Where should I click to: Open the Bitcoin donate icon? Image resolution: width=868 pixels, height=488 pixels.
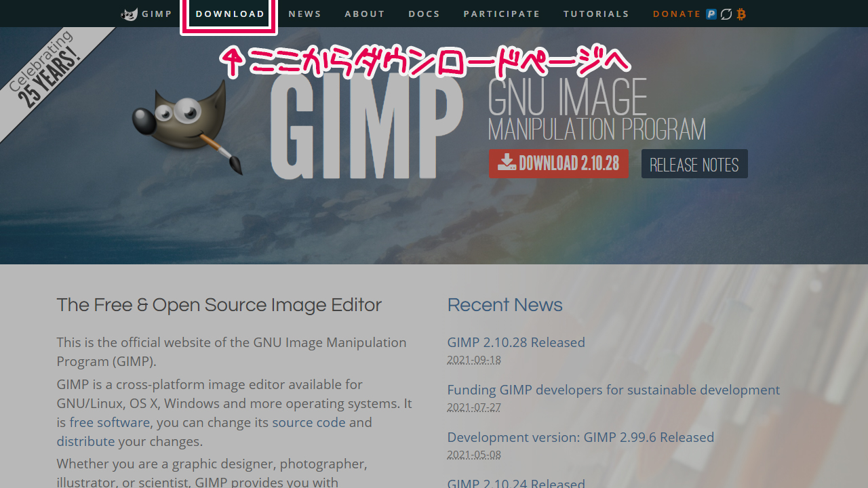(741, 14)
